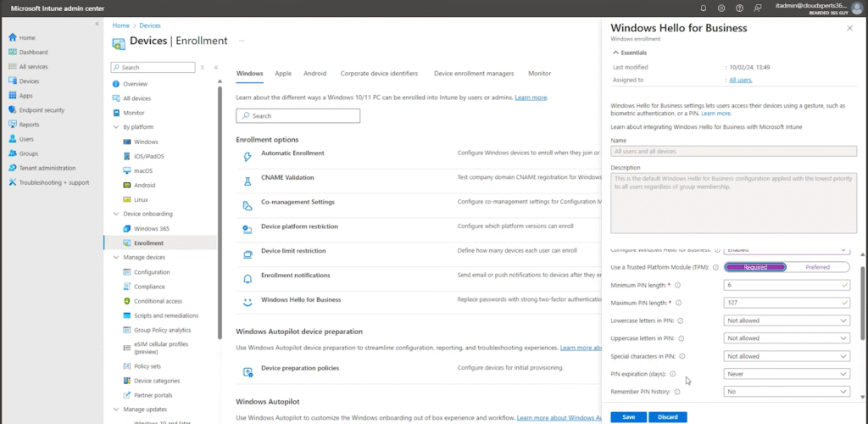Click the enrollment options Search box

point(298,116)
